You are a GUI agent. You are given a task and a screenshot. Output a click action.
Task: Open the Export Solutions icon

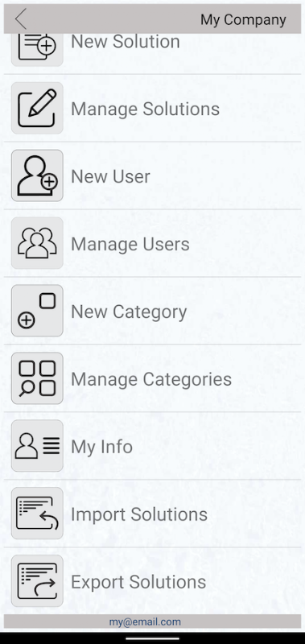click(37, 580)
